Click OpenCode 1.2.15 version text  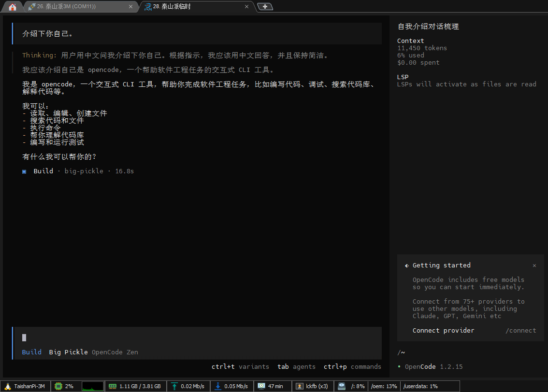[x=434, y=366]
